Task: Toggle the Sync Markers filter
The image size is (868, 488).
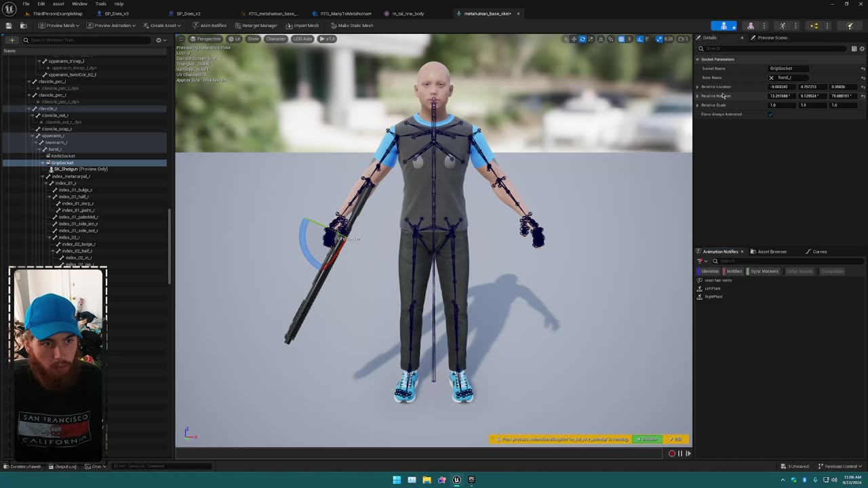Action: coord(764,271)
